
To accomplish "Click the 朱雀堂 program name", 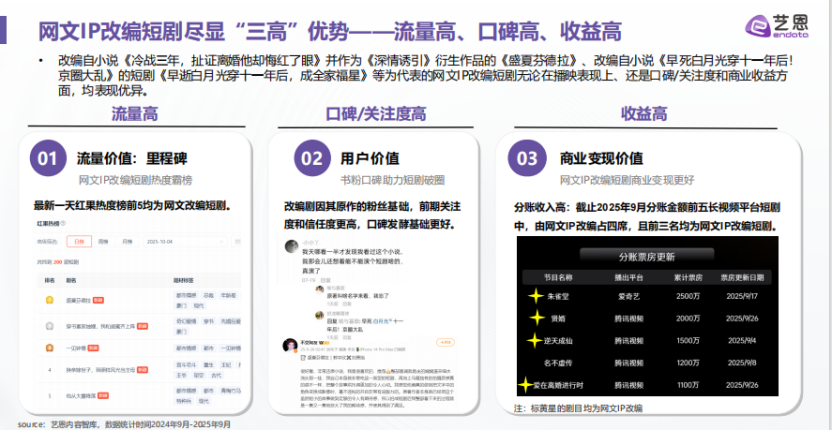I will (558, 296).
